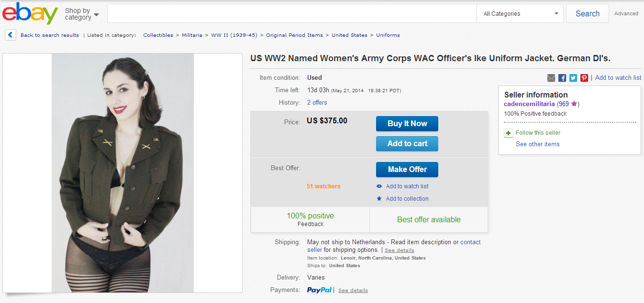644x303 pixels.
Task: Open seller cadencemilitaria profile link
Action: [529, 104]
